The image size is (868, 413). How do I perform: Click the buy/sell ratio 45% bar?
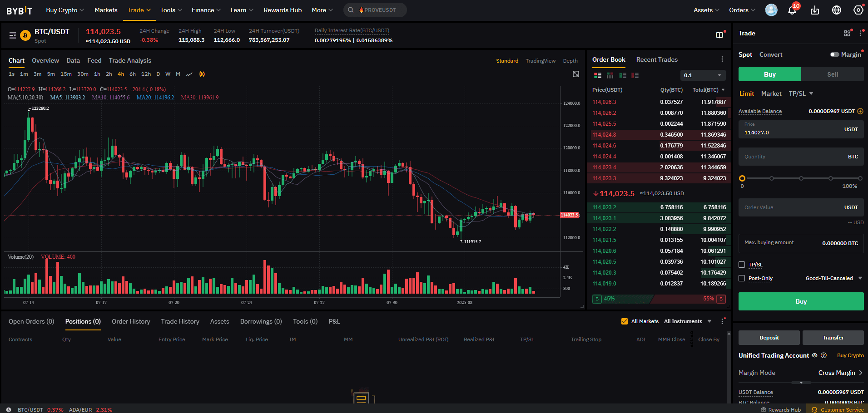click(623, 299)
